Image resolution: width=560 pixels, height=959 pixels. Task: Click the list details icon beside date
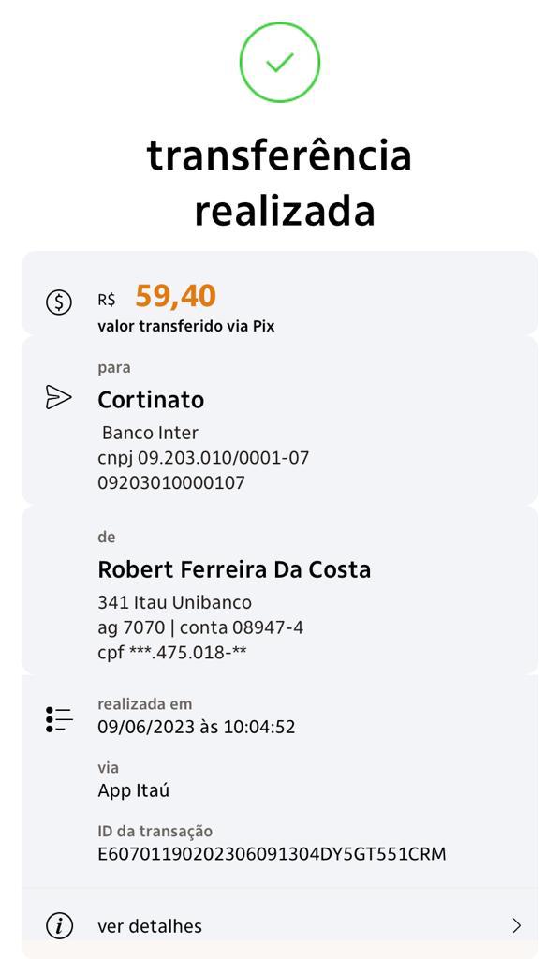[x=59, y=719]
